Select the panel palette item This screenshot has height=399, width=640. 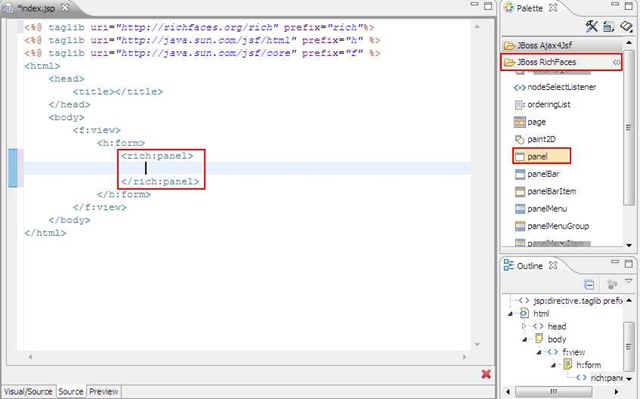(541, 156)
